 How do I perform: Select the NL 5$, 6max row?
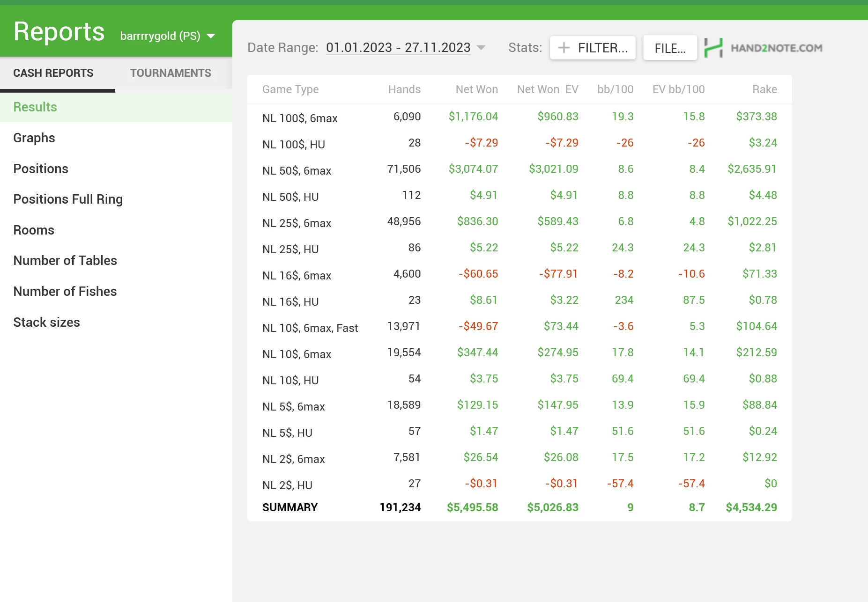[x=519, y=405]
